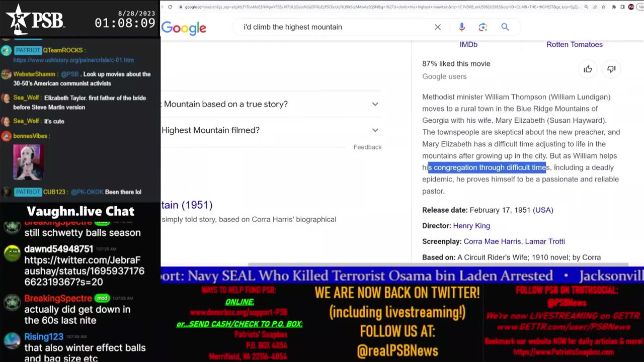
Task: Click Rising123 username in Vaughn chat
Action: 44,337
